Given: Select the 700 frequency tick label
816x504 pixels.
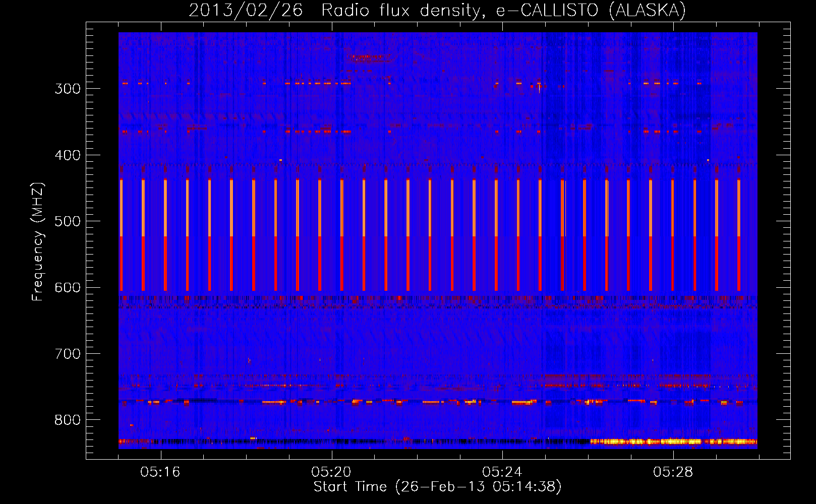Looking at the screenshot, I should click(x=68, y=354).
